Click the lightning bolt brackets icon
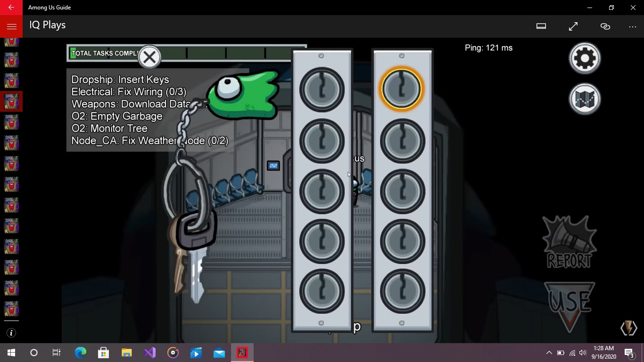 (x=629, y=328)
